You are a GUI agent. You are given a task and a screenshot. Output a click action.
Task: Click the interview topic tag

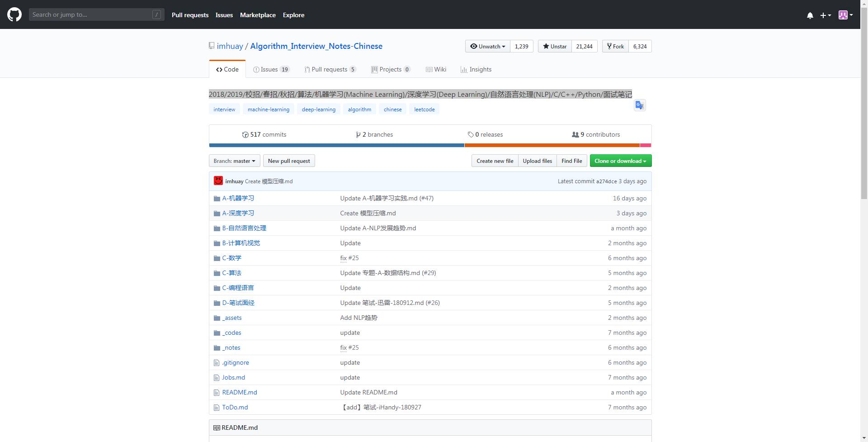[224, 109]
